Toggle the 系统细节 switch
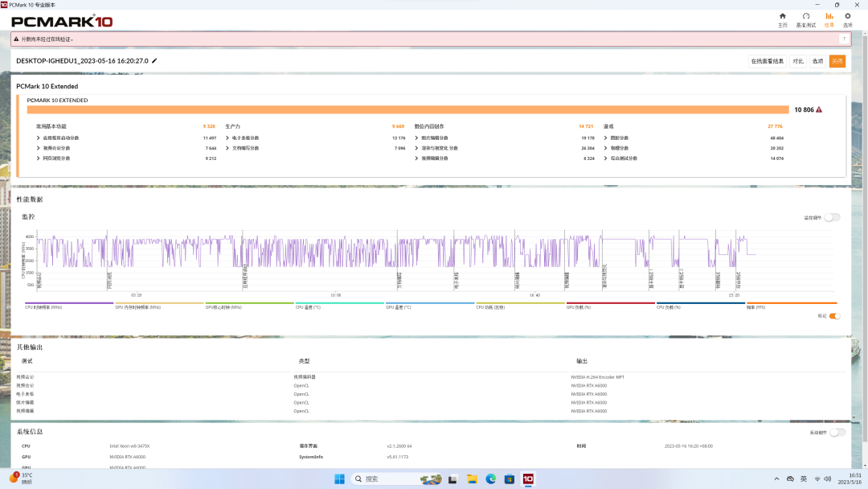Image resolution: width=868 pixels, height=489 pixels. (837, 433)
